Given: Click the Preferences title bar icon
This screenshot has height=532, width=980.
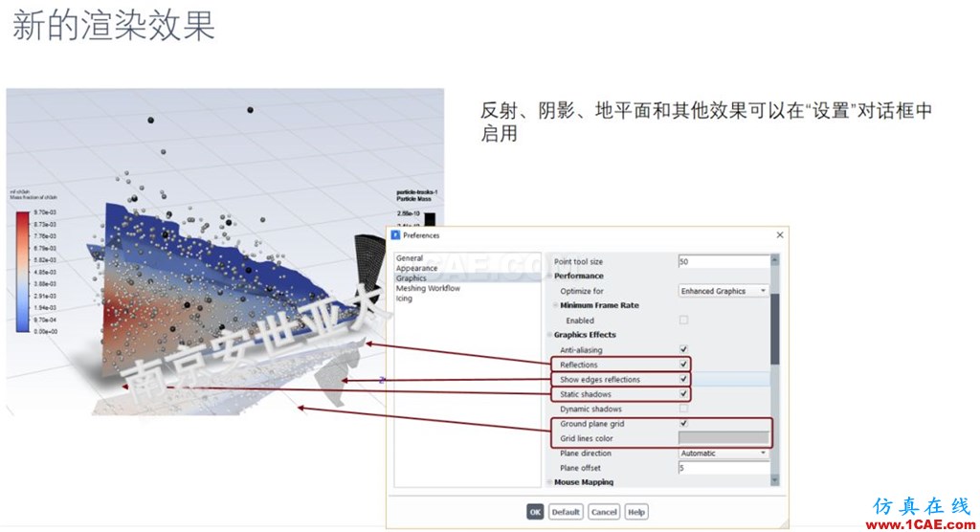Looking at the screenshot, I should point(395,235).
